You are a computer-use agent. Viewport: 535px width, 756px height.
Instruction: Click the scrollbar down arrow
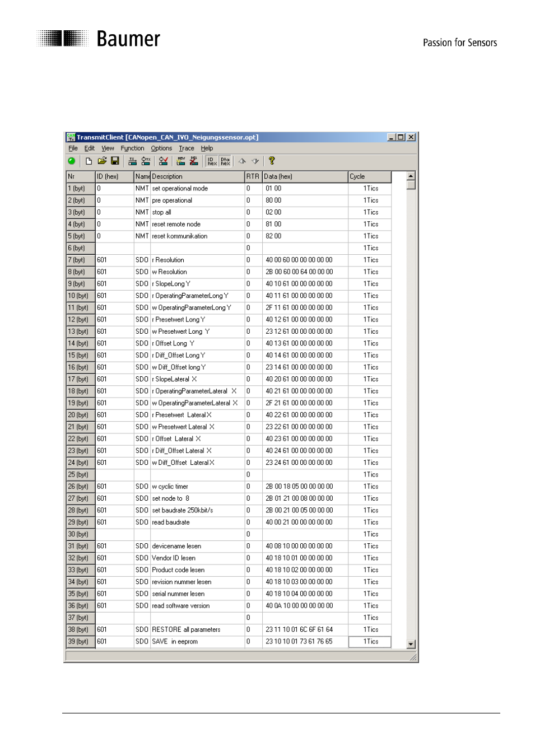(x=411, y=644)
